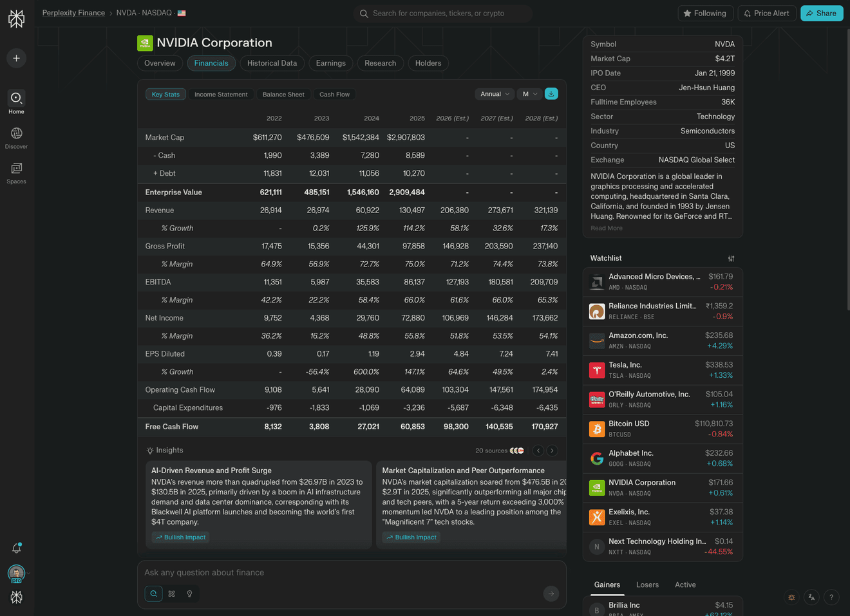Image resolution: width=850 pixels, height=616 pixels.
Task: Expand the company description with Read More
Action: pos(607,228)
